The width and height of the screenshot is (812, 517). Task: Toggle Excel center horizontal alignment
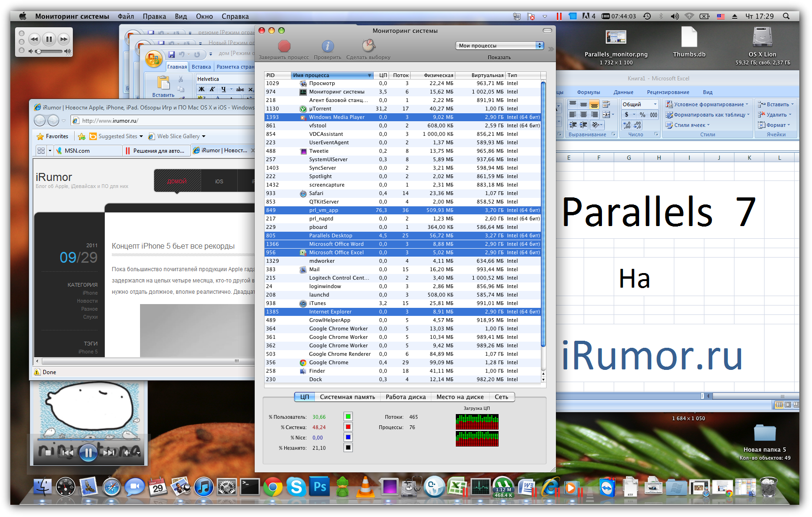583,115
